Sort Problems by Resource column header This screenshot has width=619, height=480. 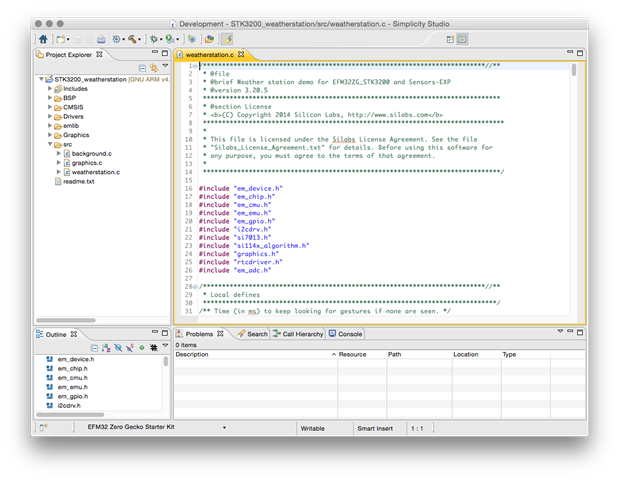point(362,354)
